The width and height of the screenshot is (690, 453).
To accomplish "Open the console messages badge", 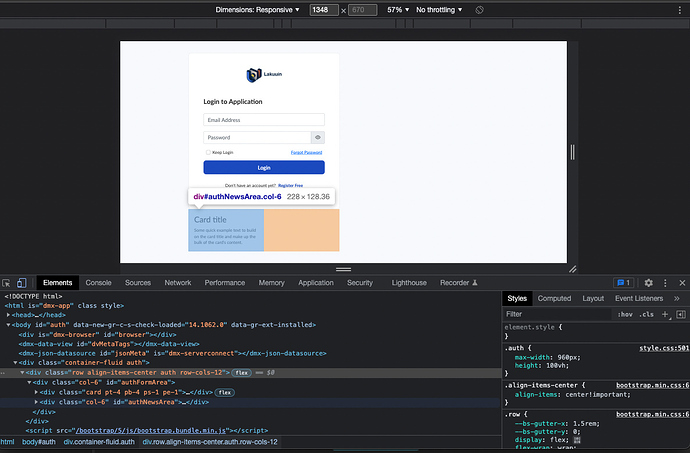I will coord(624,283).
